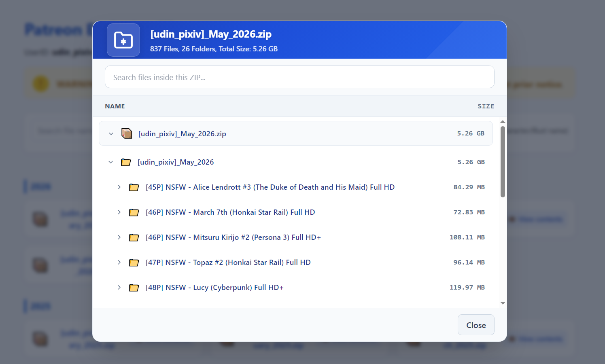Click the '5.26 GB' size of May_2026 folder
Viewport: 605px width, 364px height.
(x=471, y=162)
